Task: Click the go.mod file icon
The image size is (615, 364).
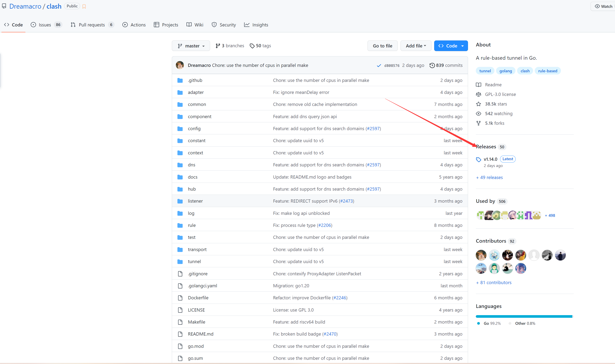Action: [x=180, y=346]
